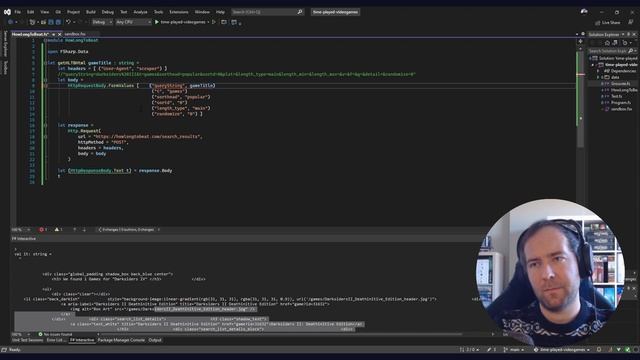Select the highlighted .fs file under data
Screen dimensions: 640x360
point(620,84)
